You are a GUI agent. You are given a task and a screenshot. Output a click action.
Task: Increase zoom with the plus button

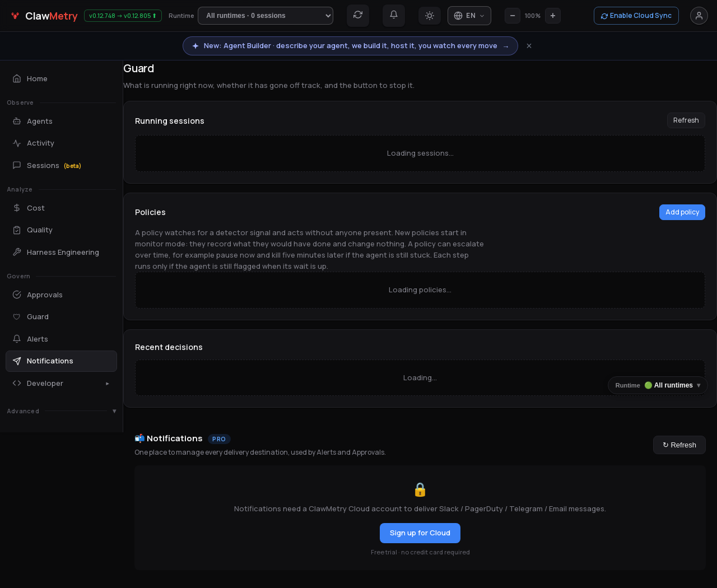[x=553, y=16]
